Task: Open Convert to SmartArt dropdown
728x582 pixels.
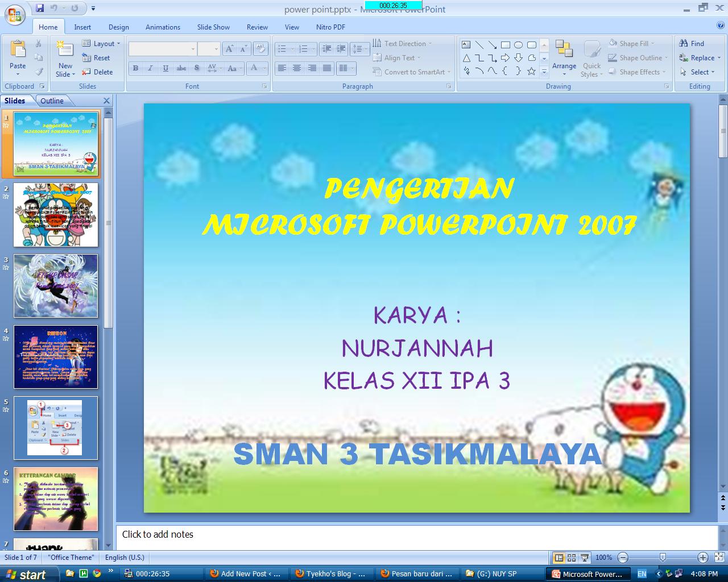Action: 412,72
